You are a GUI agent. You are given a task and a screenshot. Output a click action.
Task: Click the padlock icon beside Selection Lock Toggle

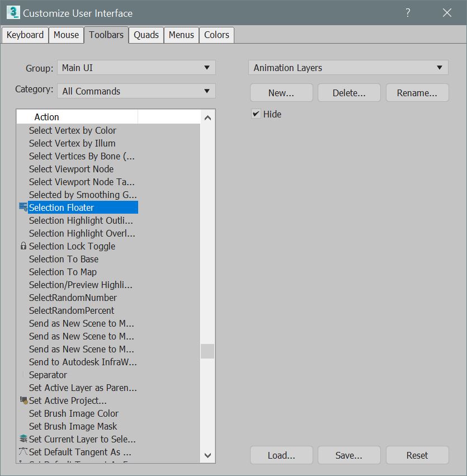[x=22, y=246]
